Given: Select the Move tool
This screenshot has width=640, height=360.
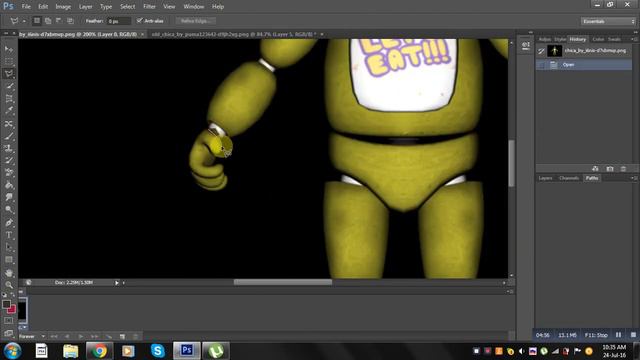Looking at the screenshot, I should pos(9,49).
